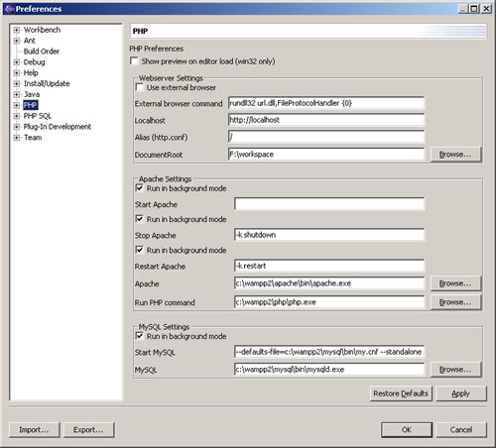Click the Localhost URL field
Viewport: 496px width, 448px height.
pyautogui.click(x=326, y=120)
